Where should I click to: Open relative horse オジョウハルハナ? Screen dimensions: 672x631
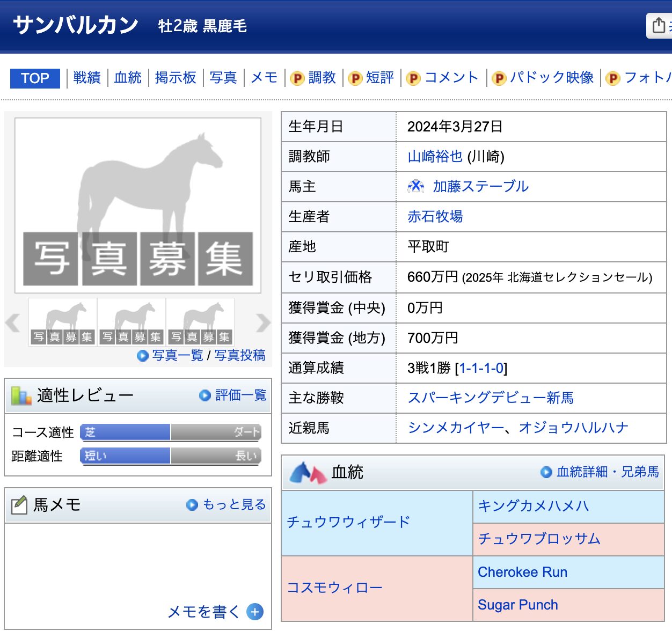(573, 428)
